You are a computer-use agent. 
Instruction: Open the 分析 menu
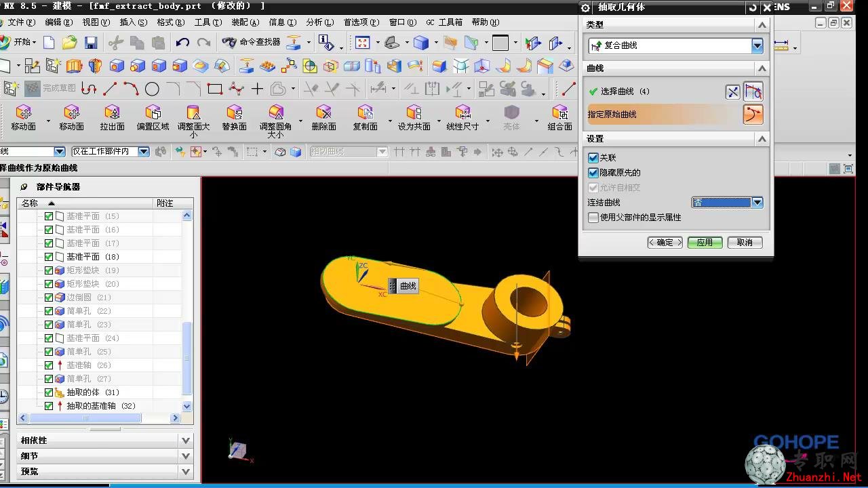click(x=319, y=22)
